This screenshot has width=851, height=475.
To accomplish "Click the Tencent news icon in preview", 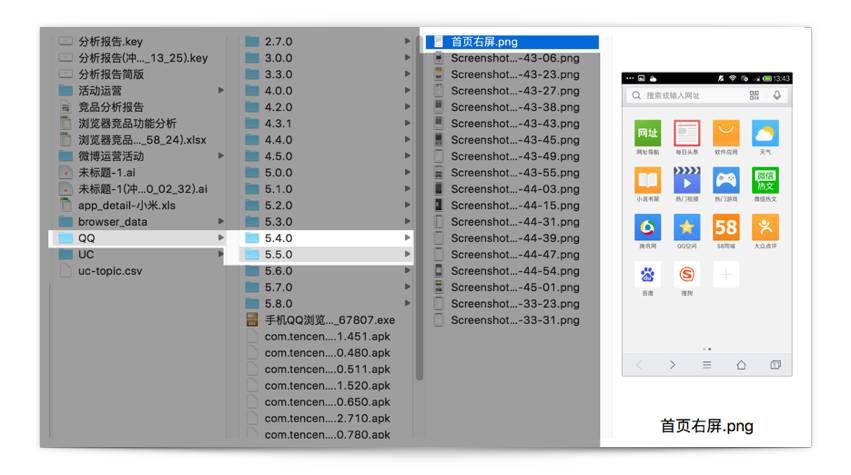I will click(x=647, y=227).
